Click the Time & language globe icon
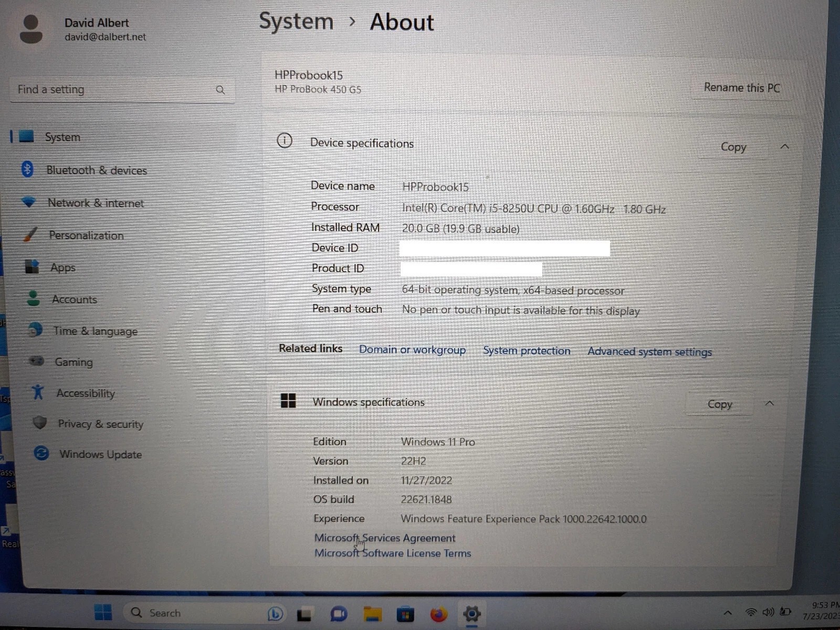Viewport: 840px width, 630px height. pos(35,330)
